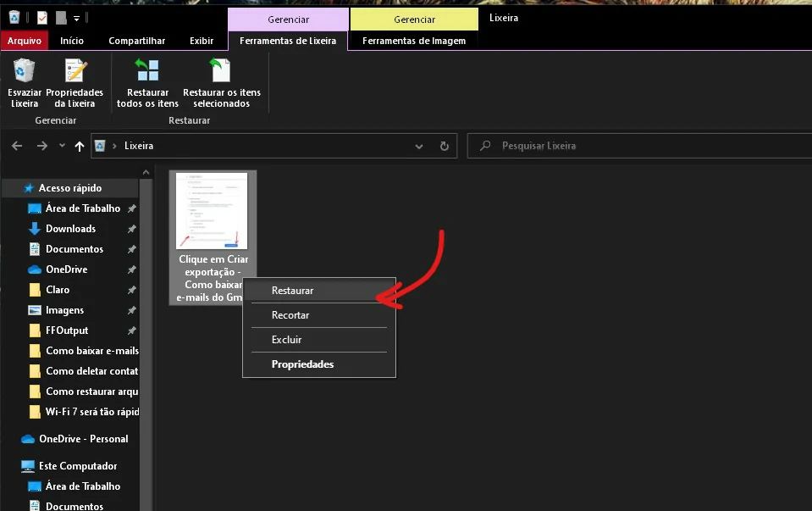Image resolution: width=812 pixels, height=511 pixels.
Task: Open the Wi-Fi 7 será tão rápid folder
Action: [92, 412]
